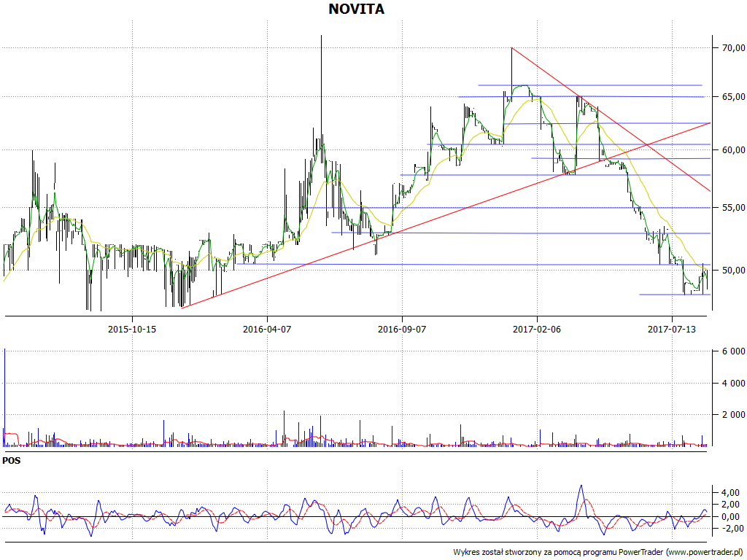747x560 pixels.
Task: Select the 2016-09-07 date label
Action: [402, 329]
